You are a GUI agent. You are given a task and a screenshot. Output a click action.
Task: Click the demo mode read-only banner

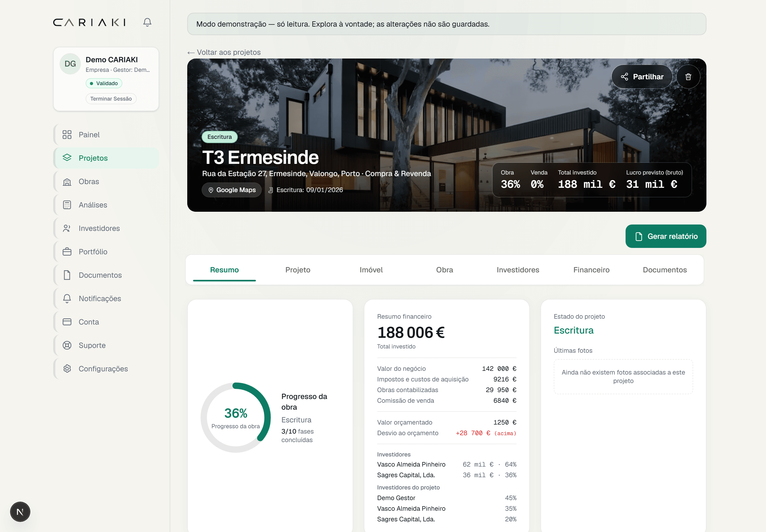coord(446,24)
